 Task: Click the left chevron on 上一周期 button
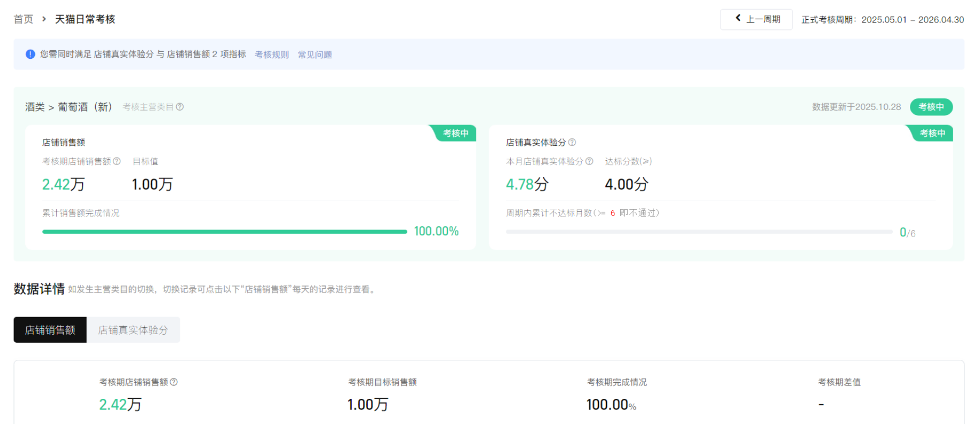click(x=738, y=18)
